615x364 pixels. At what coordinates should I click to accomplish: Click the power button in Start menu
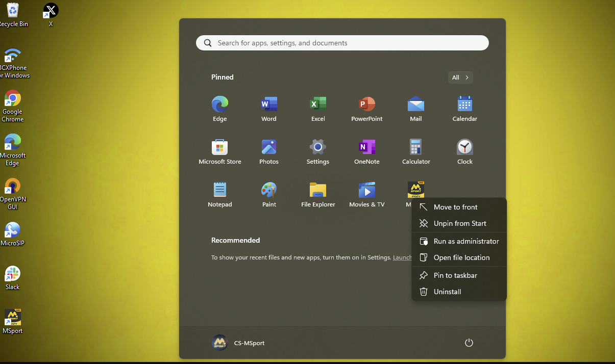[x=469, y=343]
